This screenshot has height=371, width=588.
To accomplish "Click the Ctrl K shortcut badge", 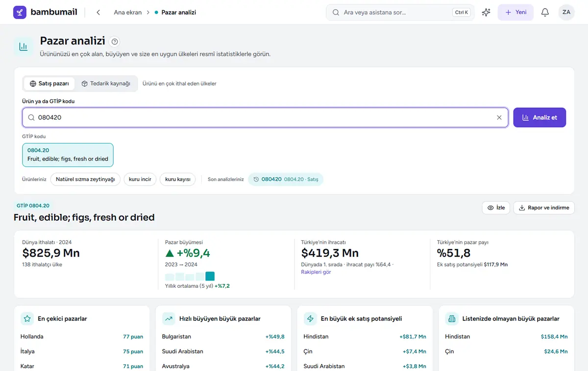I will tap(462, 13).
